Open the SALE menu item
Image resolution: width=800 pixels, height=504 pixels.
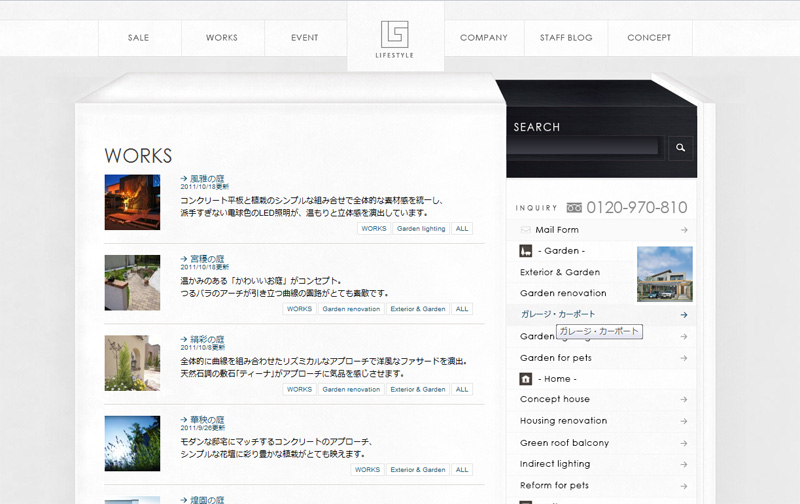pos(139,38)
